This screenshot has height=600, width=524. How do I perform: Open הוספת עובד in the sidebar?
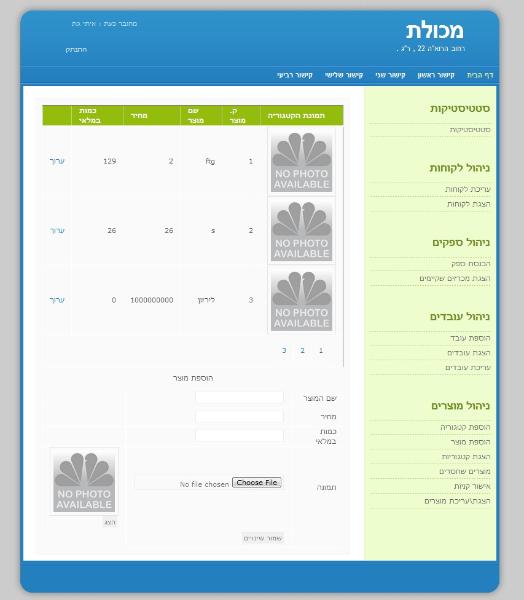pyautogui.click(x=470, y=338)
